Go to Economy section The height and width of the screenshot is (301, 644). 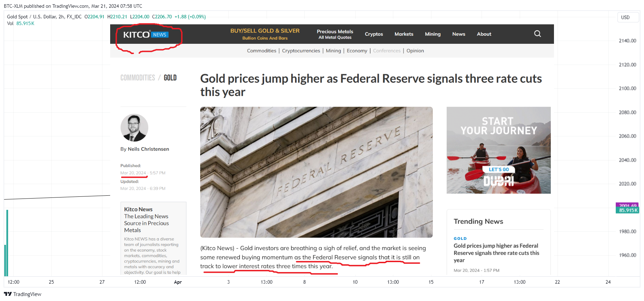(x=357, y=51)
